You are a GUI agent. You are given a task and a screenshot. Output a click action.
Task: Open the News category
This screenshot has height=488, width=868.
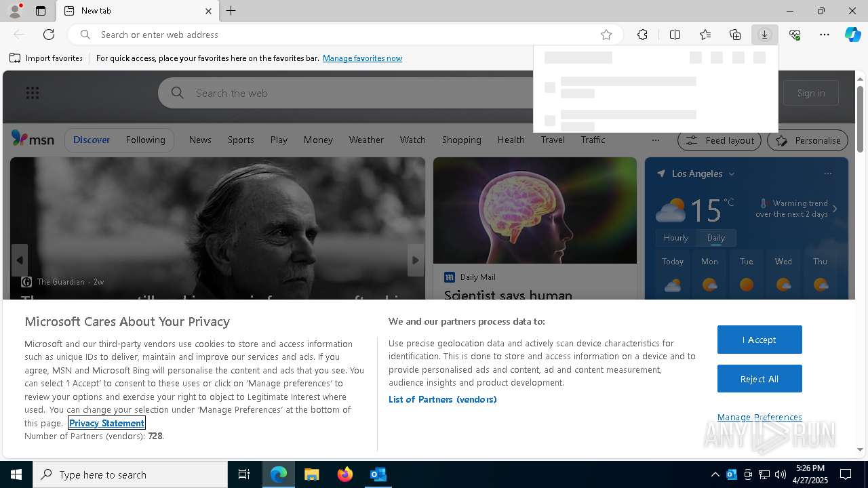pos(200,140)
